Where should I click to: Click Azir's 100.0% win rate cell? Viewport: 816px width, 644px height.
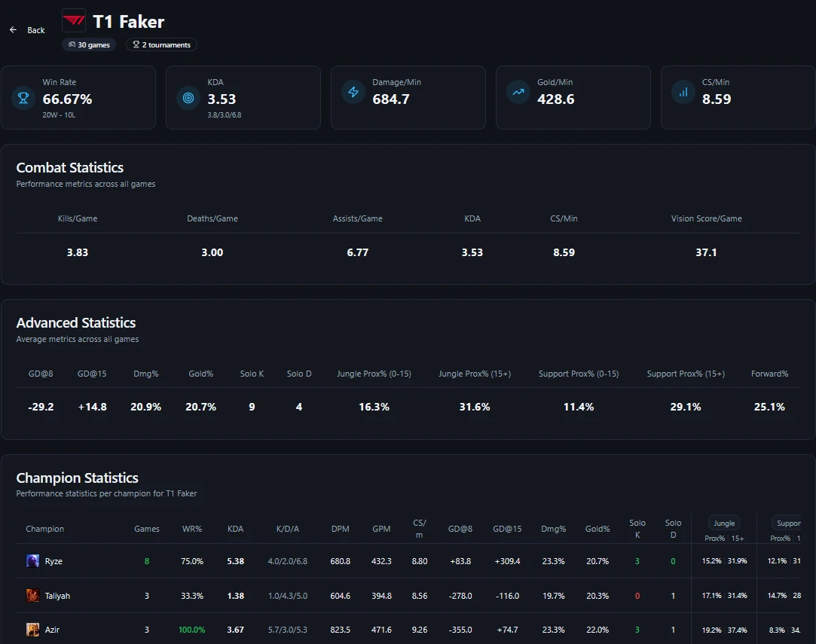click(192, 630)
